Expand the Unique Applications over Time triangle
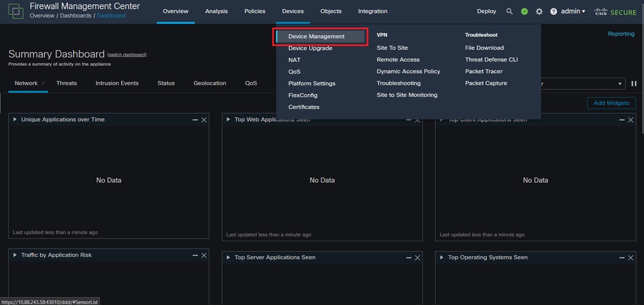 (15, 119)
